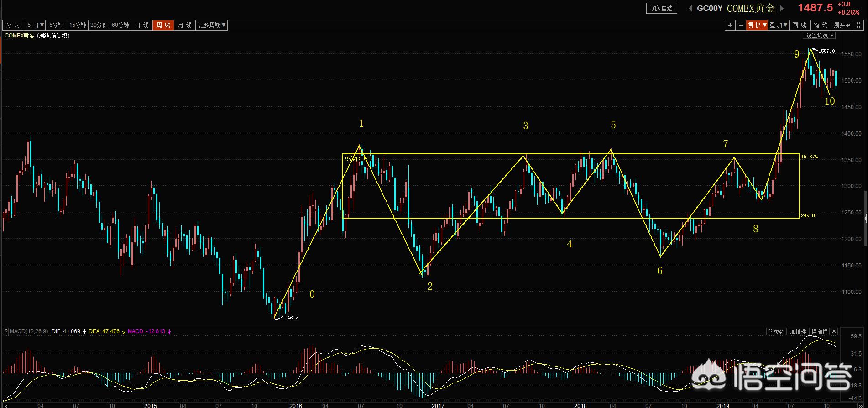Viewport: 868px width, 408px height.
Task: Go to previous symbol with left arrow
Action: 690,8
